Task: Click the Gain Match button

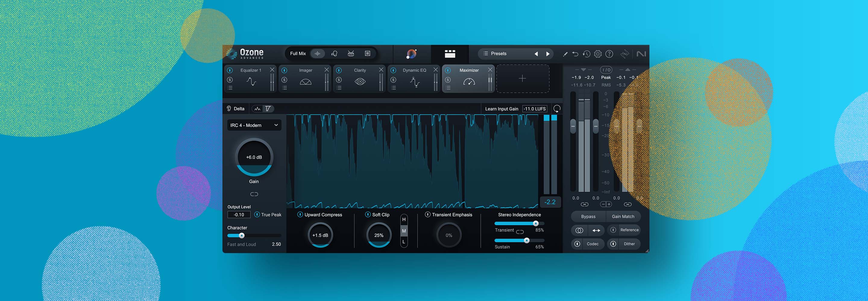Action: click(623, 216)
